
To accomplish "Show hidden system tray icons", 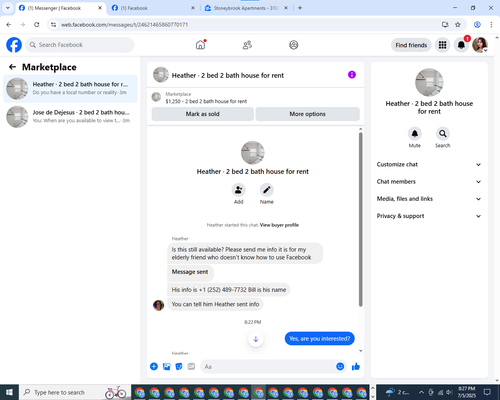I will tap(421, 392).
